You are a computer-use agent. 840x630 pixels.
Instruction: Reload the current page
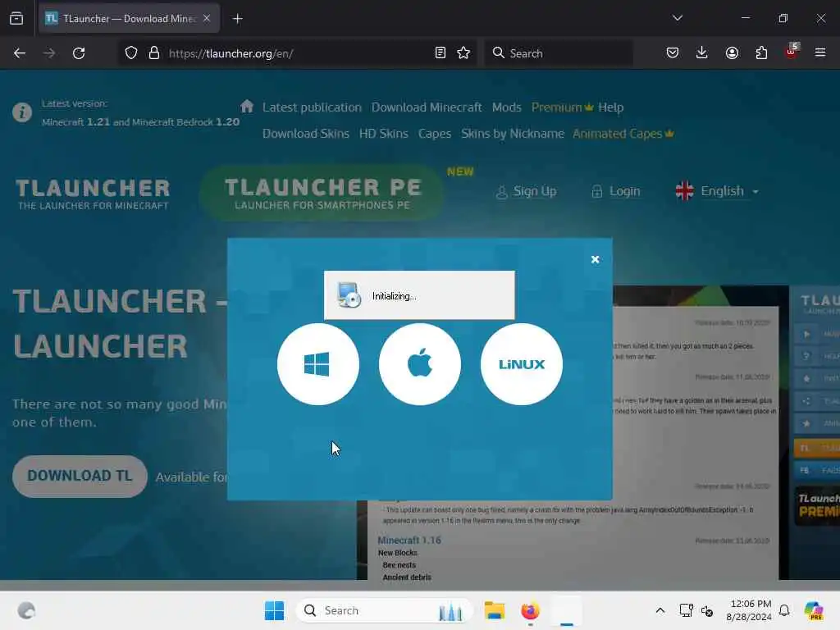point(79,53)
